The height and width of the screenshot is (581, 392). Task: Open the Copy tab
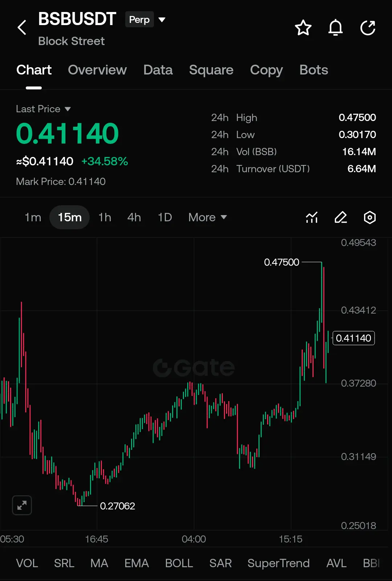pyautogui.click(x=266, y=70)
